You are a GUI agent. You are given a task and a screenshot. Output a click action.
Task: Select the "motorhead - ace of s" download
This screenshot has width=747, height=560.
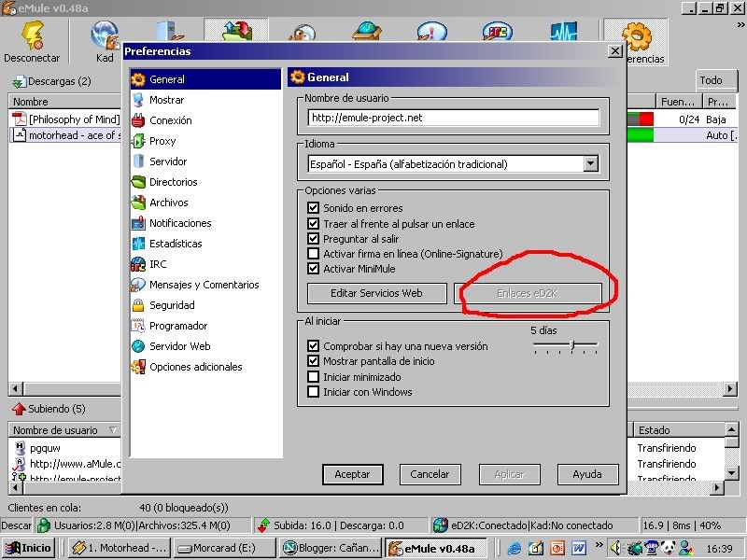(x=65, y=135)
